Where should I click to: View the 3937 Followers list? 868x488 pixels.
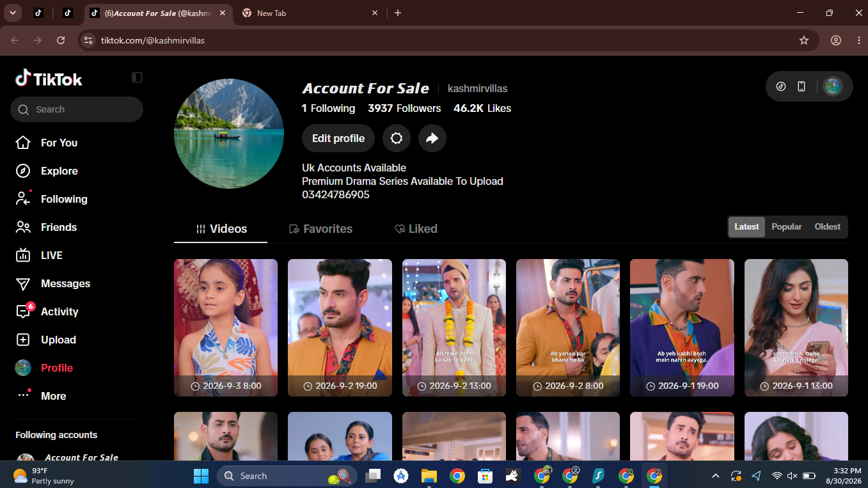pos(404,108)
